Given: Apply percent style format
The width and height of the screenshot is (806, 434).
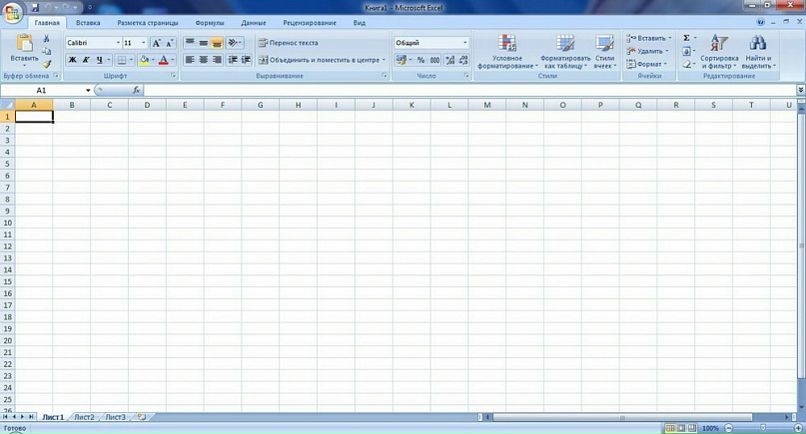Looking at the screenshot, I should pyautogui.click(x=421, y=60).
